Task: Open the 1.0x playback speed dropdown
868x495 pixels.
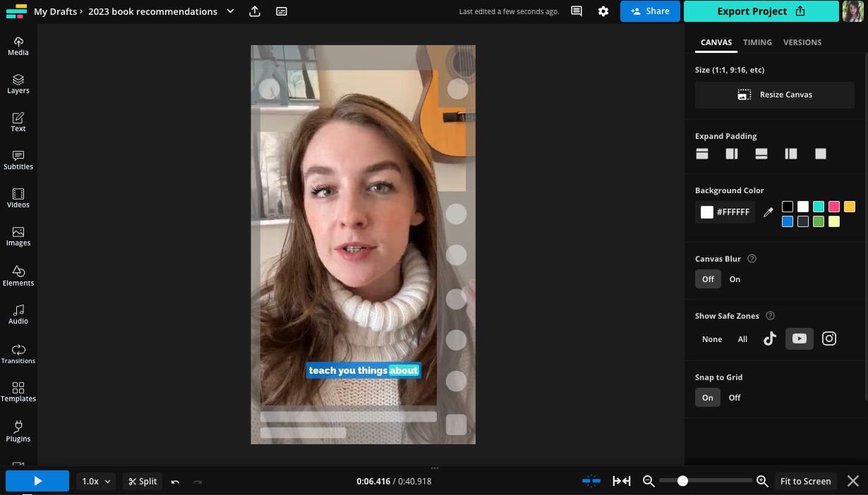Action: (97, 482)
